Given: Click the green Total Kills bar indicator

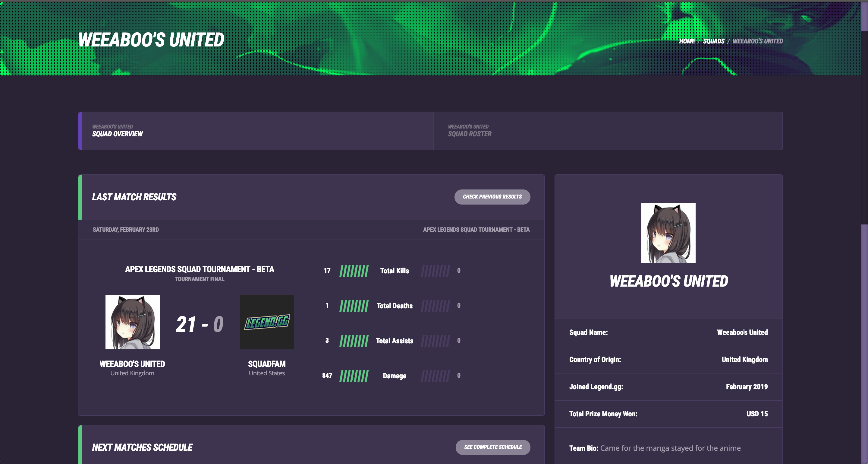Looking at the screenshot, I should tap(354, 271).
